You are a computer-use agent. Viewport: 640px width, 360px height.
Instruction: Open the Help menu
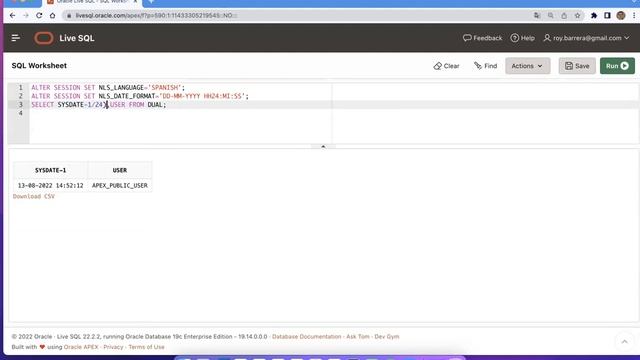click(x=522, y=38)
